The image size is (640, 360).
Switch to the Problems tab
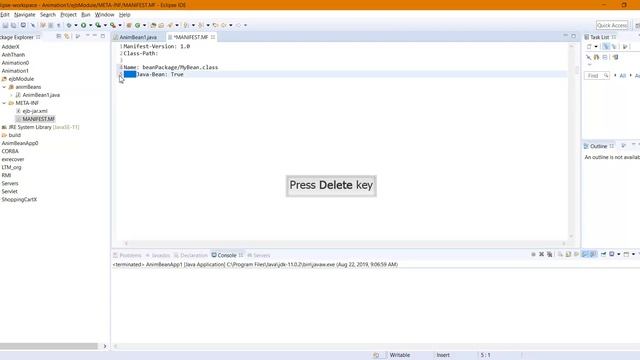coord(127,255)
